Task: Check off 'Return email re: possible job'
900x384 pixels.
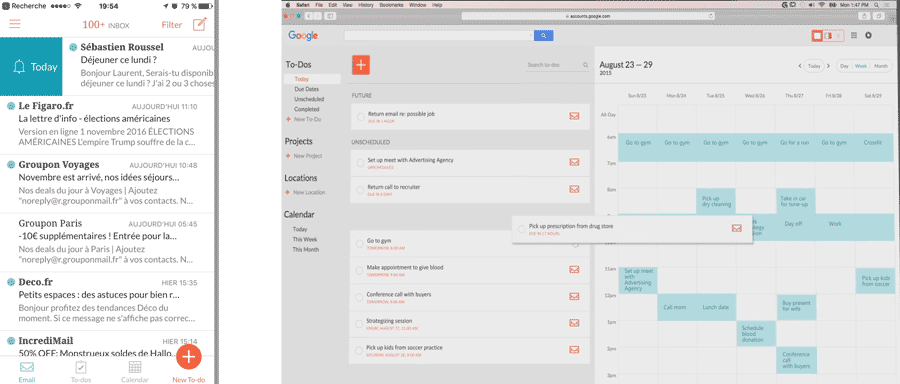Action: [360, 117]
